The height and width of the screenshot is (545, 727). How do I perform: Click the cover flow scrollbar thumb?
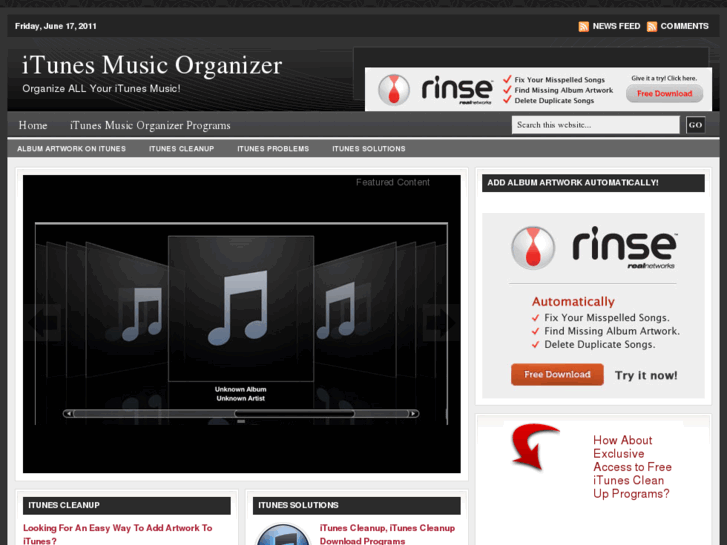tap(294, 413)
